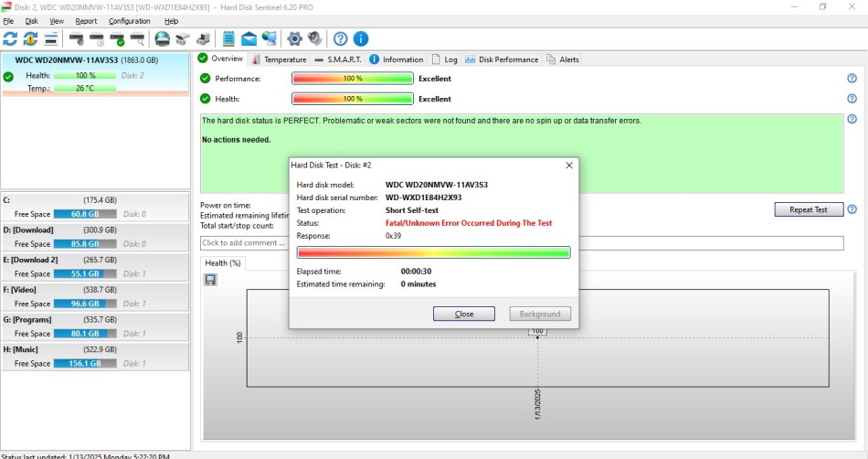The image size is (868, 459).
Task: Click the question mark help toolbar icon
Action: (x=341, y=38)
